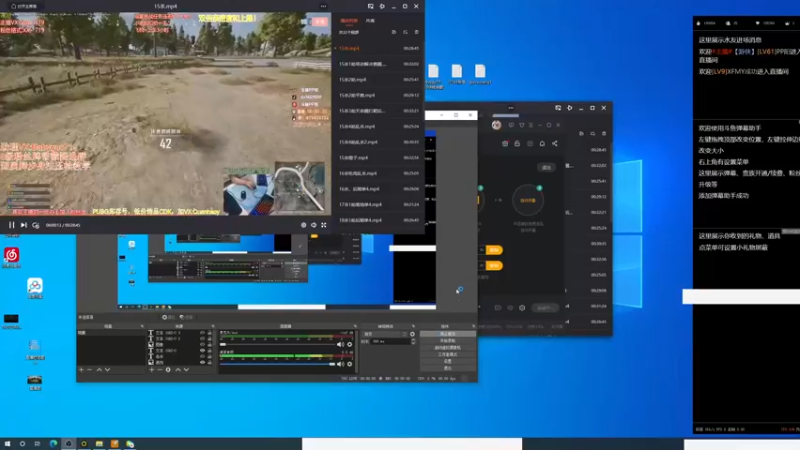Hide the third OBS source (image row)
Screen dimensions: 800x450
[202, 344]
